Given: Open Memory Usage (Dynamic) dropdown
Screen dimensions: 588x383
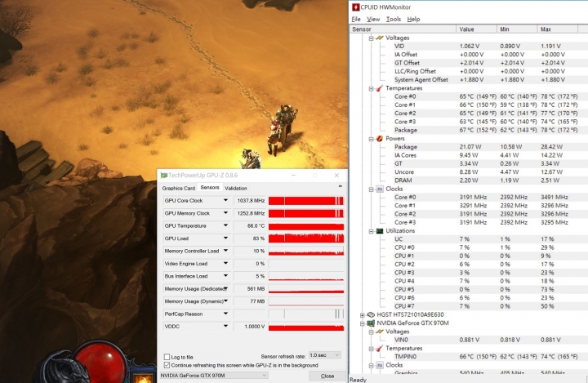Looking at the screenshot, I should click(225, 301).
